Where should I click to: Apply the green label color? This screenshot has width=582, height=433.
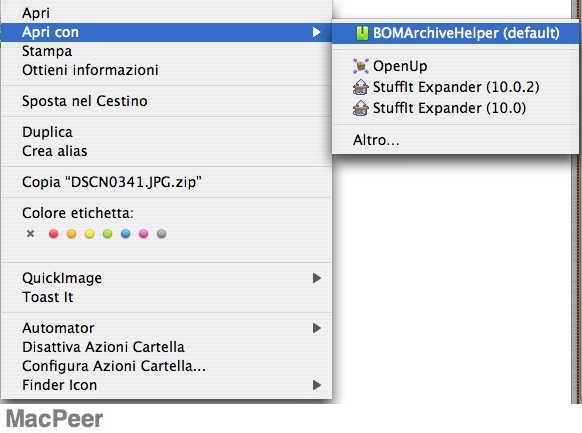tap(107, 234)
